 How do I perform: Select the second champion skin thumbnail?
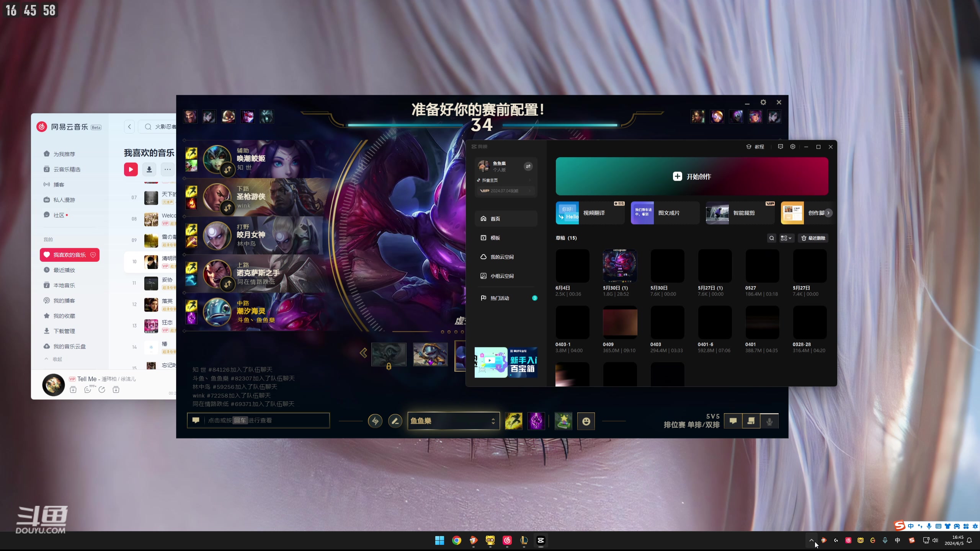click(430, 355)
